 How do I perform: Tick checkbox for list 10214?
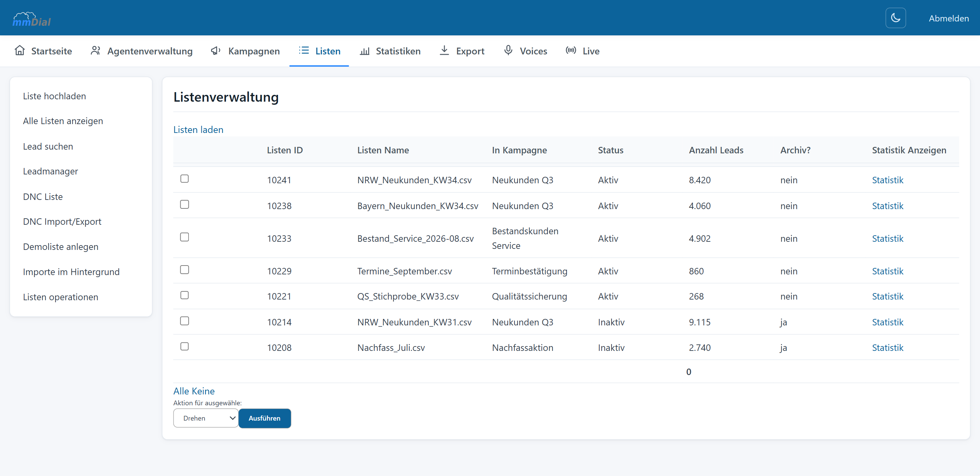coord(184,321)
